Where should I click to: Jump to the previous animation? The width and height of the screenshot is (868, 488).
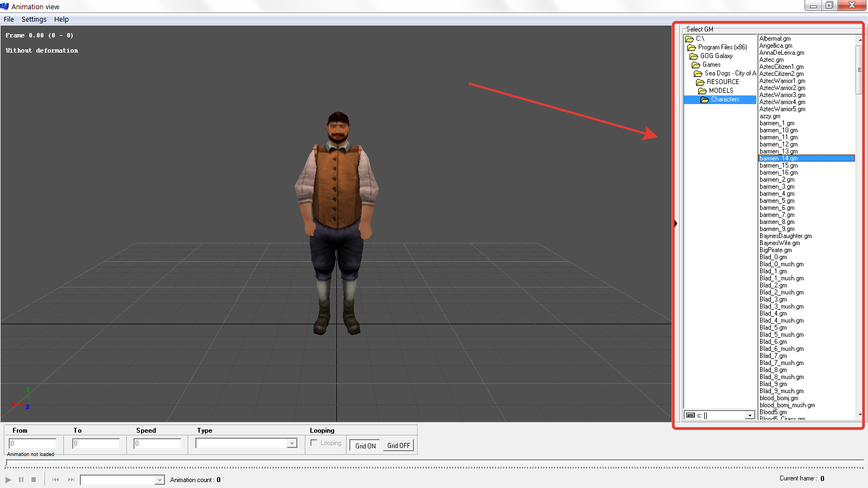coord(55,480)
